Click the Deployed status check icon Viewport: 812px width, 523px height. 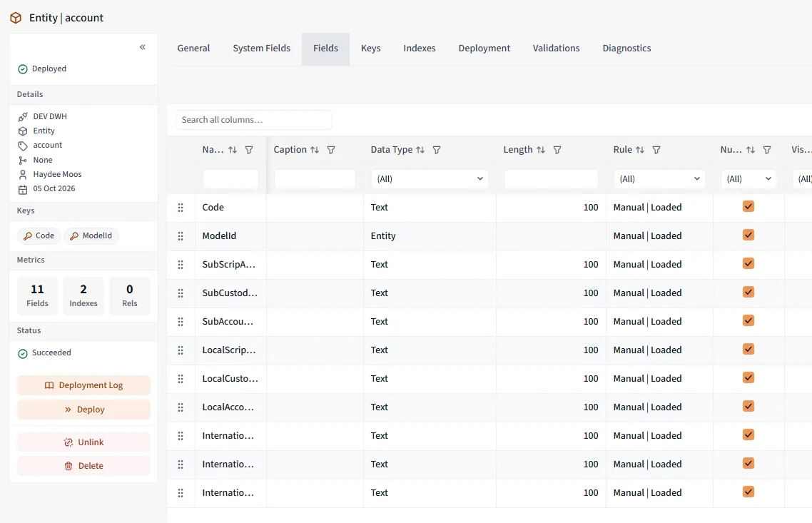[x=23, y=69]
